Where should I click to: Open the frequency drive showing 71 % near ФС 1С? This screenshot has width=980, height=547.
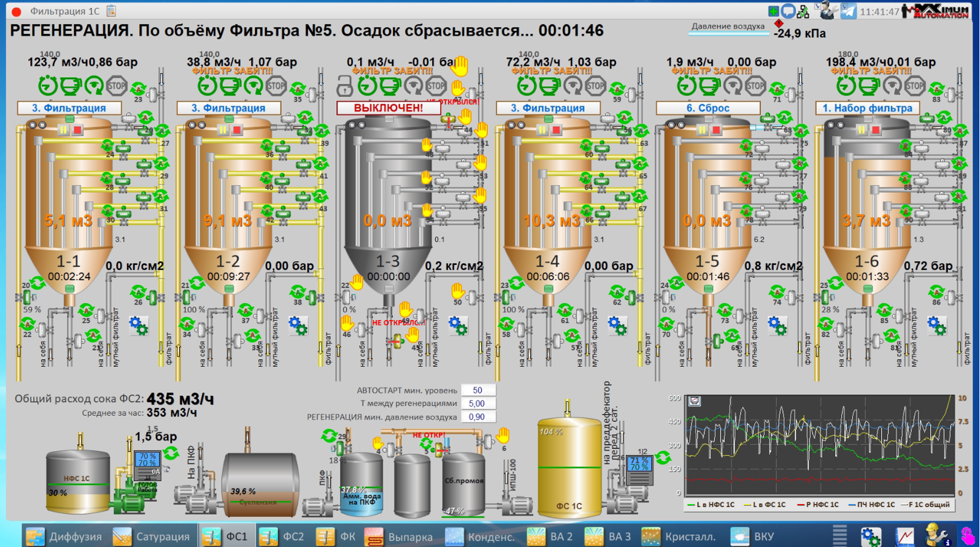(639, 470)
